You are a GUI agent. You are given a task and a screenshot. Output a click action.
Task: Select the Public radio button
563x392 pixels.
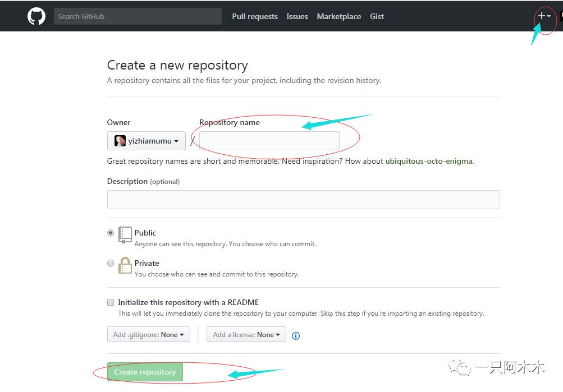[x=111, y=233]
